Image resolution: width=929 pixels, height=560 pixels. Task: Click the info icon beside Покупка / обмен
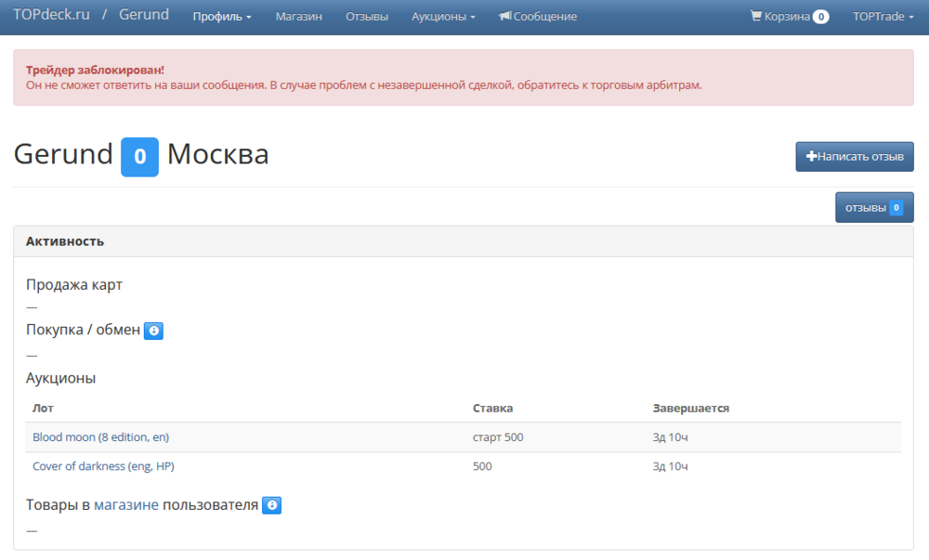click(153, 331)
